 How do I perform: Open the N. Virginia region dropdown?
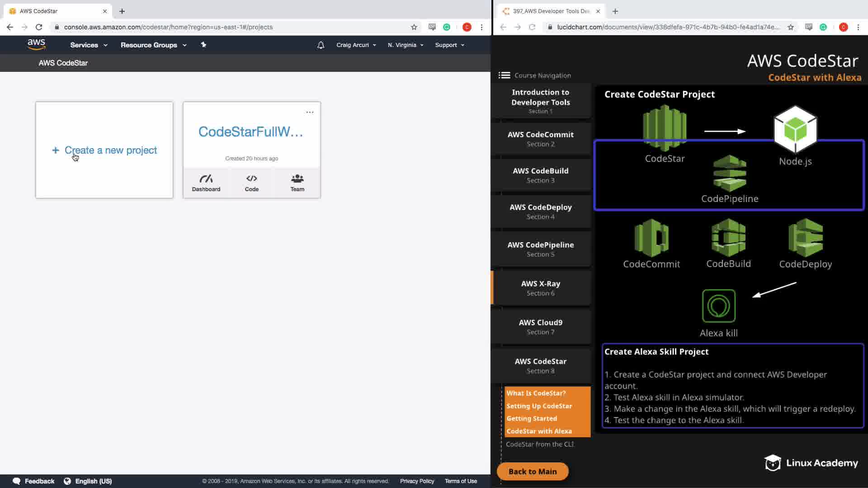pyautogui.click(x=405, y=45)
